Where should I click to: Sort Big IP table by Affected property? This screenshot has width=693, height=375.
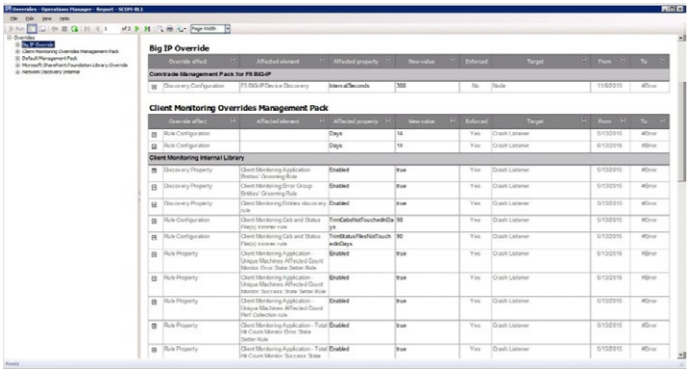point(388,61)
